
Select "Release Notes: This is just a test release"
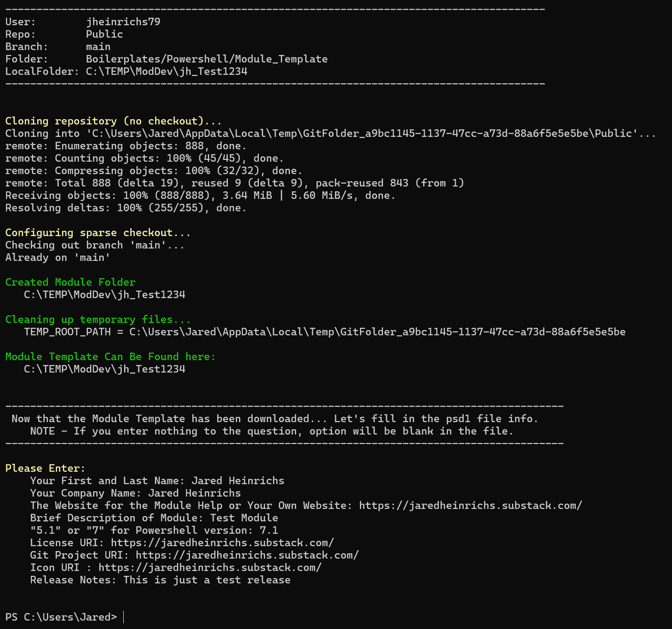(x=160, y=580)
